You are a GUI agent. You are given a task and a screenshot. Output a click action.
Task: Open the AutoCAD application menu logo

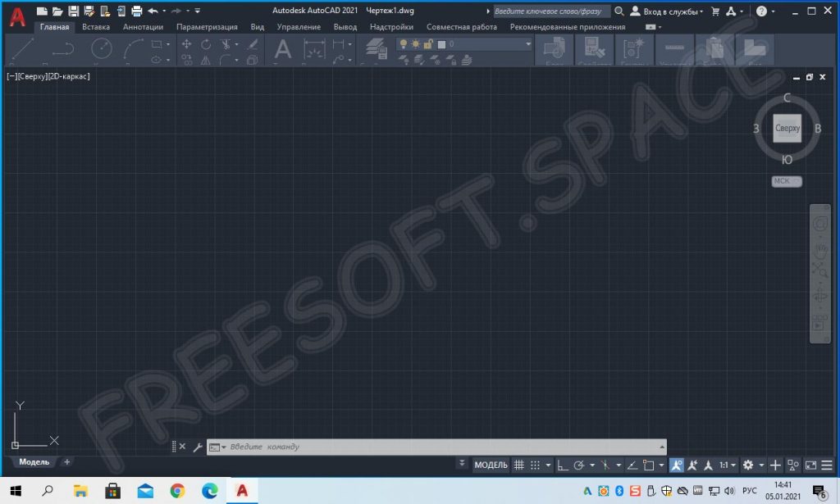17,17
